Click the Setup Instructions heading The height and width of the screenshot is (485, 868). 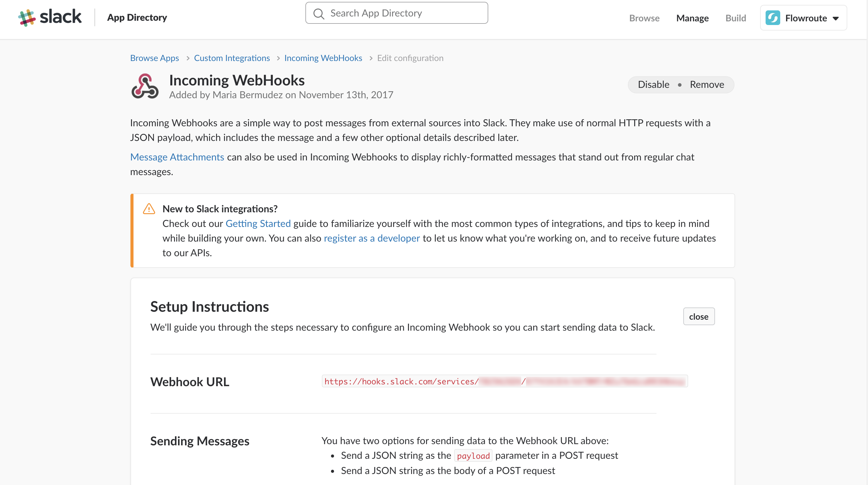point(210,306)
